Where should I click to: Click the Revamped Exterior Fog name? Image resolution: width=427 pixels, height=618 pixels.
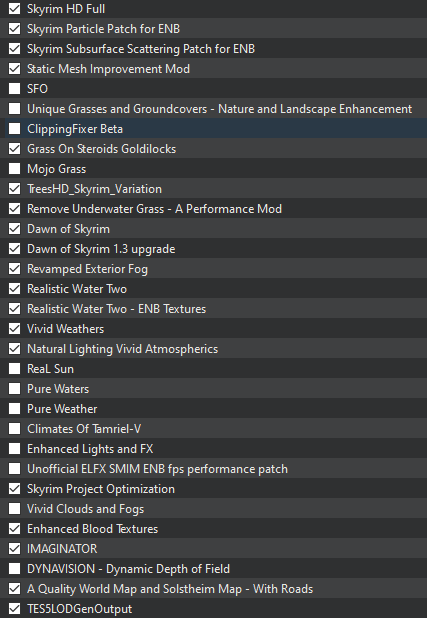87,269
